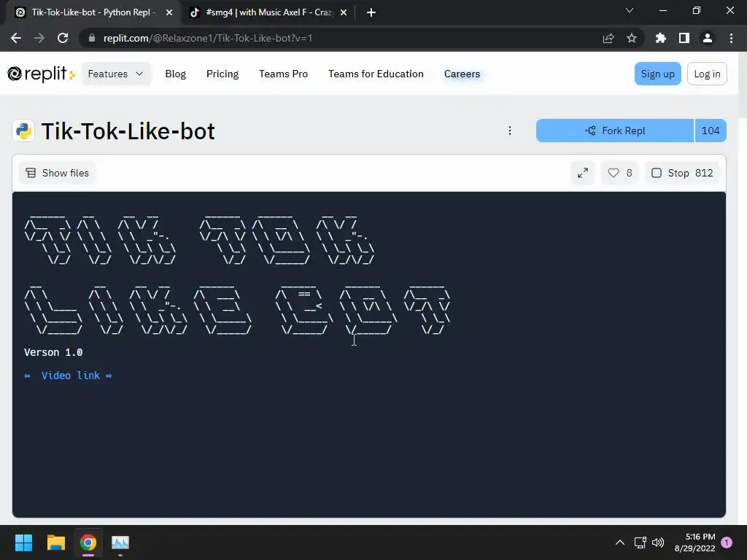The image size is (747, 560).
Task: Click the Sign up button
Action: [657, 74]
